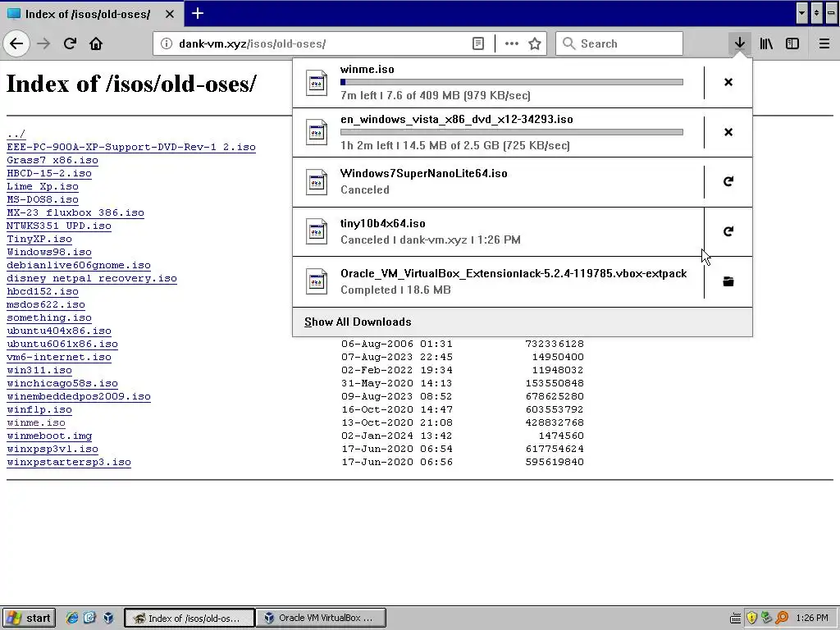
Task: Open winxpsp3vl.iso link
Action: pos(52,449)
